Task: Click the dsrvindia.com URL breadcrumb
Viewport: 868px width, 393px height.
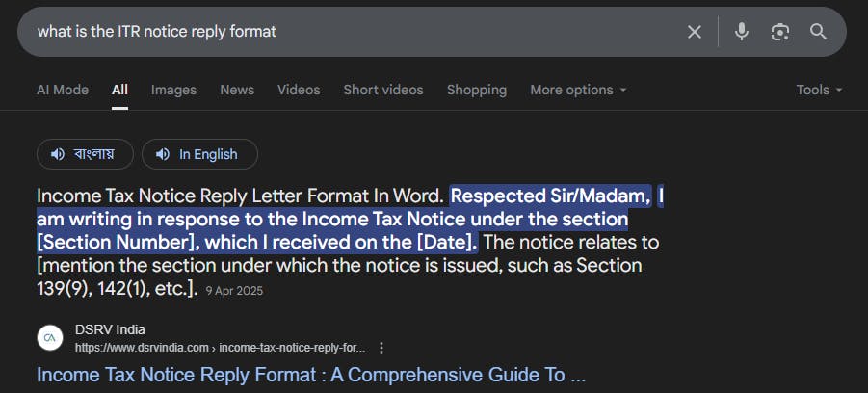Action: (220, 348)
